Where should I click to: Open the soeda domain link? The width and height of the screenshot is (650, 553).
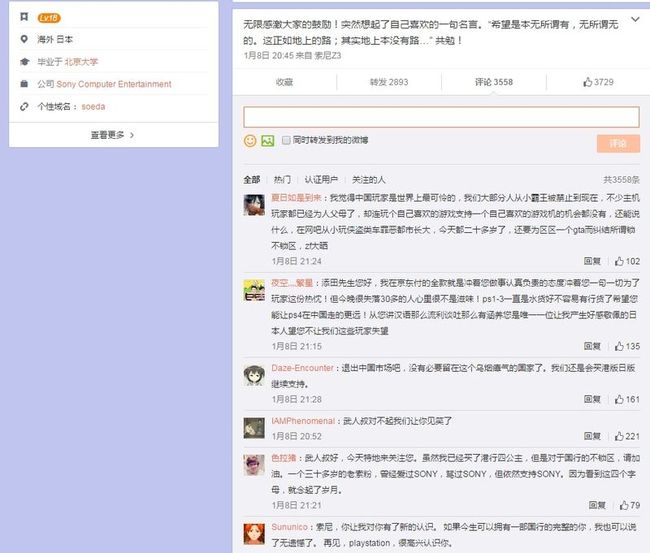tap(93, 107)
